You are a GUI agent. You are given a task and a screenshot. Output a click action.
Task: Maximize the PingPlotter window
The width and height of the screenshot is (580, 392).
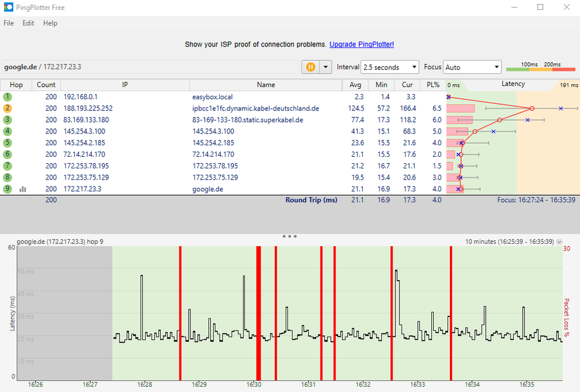(540, 7)
